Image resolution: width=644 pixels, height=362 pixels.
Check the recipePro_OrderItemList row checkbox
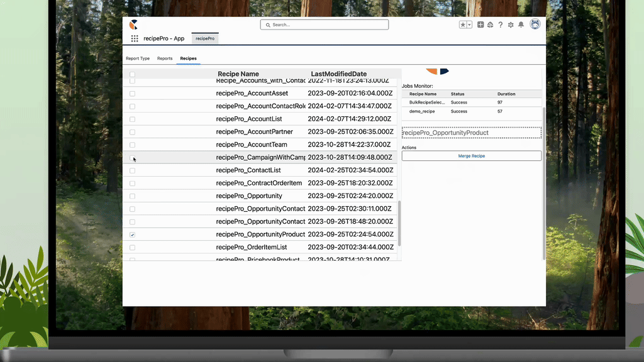pyautogui.click(x=132, y=248)
